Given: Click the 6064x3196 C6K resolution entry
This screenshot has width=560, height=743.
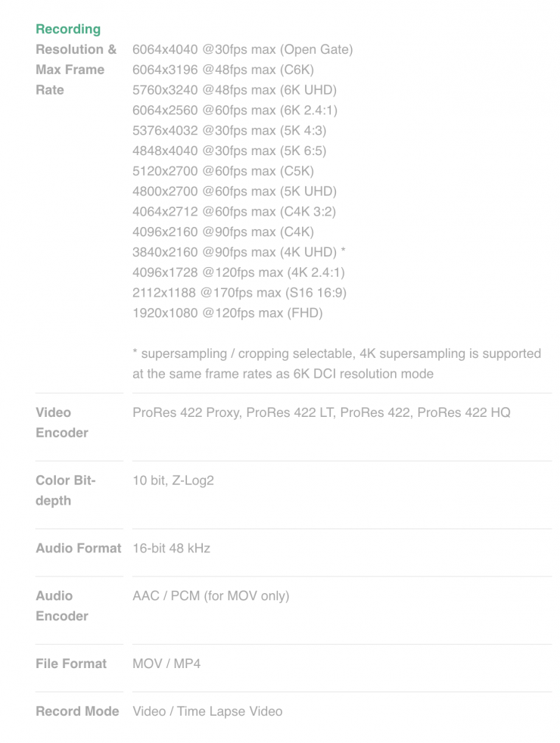Looking at the screenshot, I should pos(223,70).
